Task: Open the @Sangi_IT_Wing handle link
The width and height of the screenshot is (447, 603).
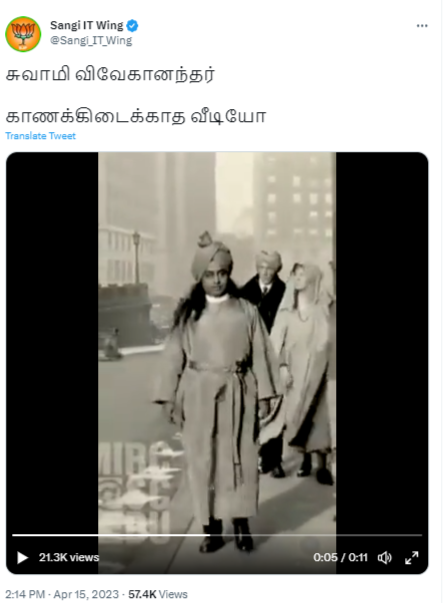Action: click(x=91, y=40)
